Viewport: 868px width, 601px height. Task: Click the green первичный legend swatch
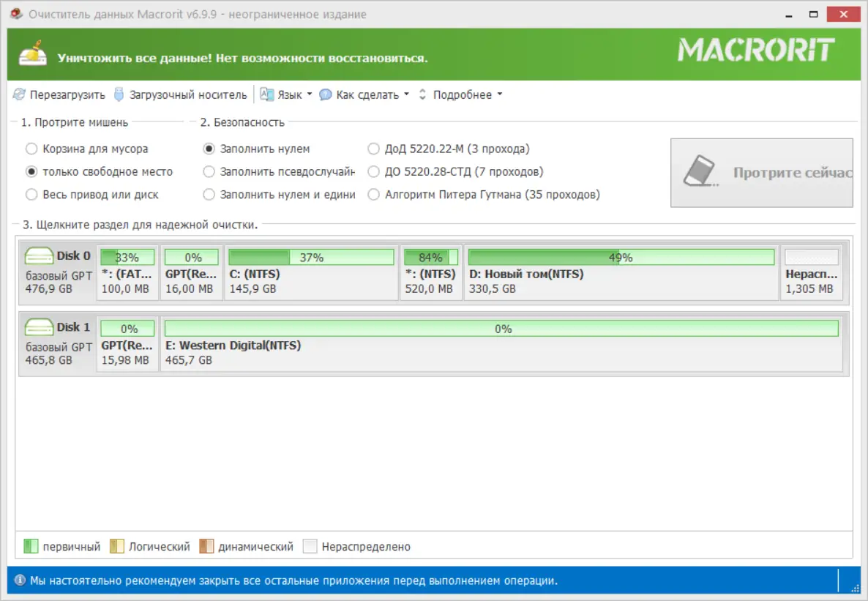coord(31,546)
